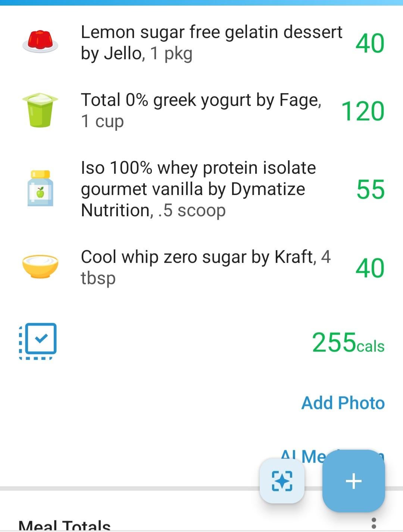This screenshot has width=403, height=532.
Task: Tap the Cool Whip bowl icon
Action: pos(40,266)
